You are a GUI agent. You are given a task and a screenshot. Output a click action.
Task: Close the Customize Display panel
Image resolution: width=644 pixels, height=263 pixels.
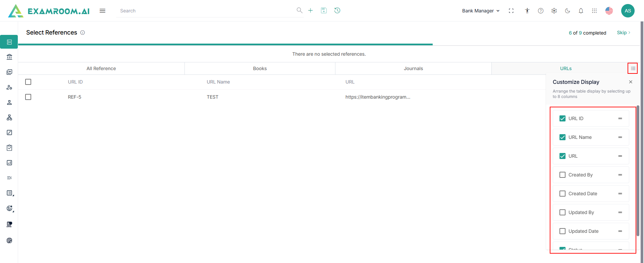click(631, 82)
